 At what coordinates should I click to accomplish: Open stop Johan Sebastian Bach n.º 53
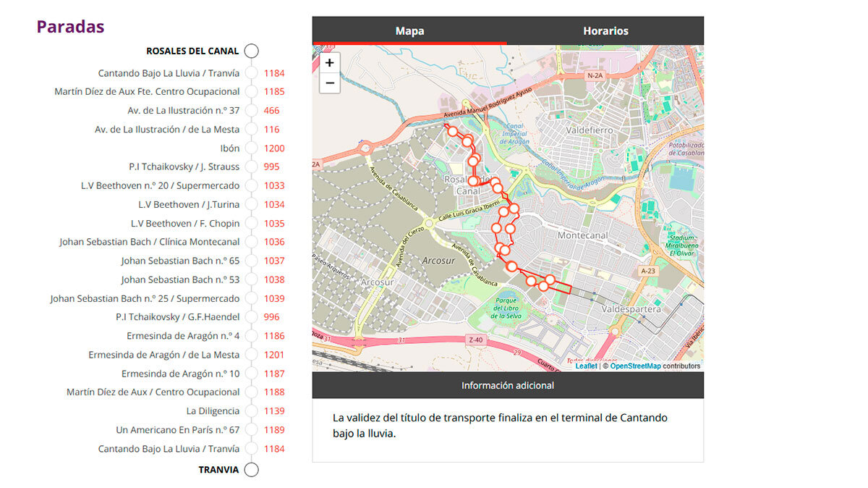pyautogui.click(x=180, y=279)
